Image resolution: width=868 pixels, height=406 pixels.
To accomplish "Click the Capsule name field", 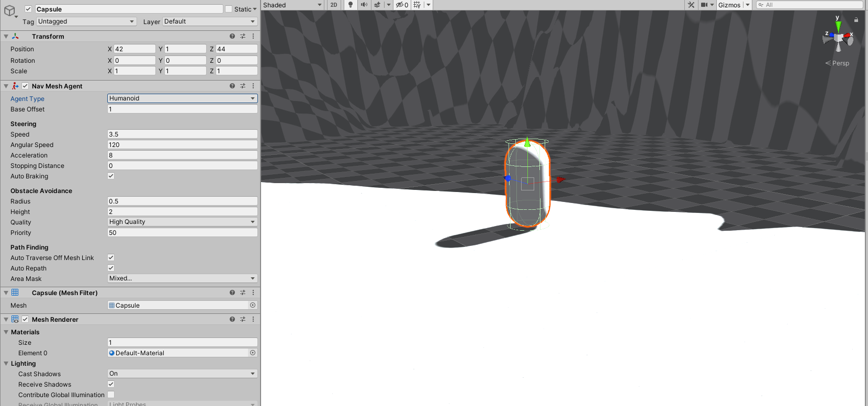I will pos(129,9).
